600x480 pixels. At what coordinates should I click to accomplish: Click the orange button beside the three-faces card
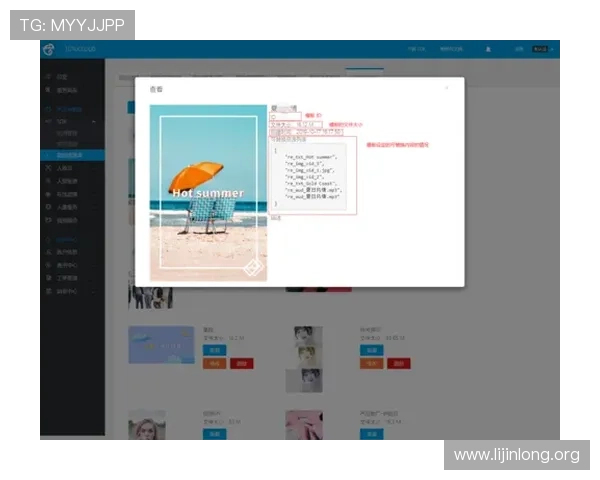coord(372,363)
